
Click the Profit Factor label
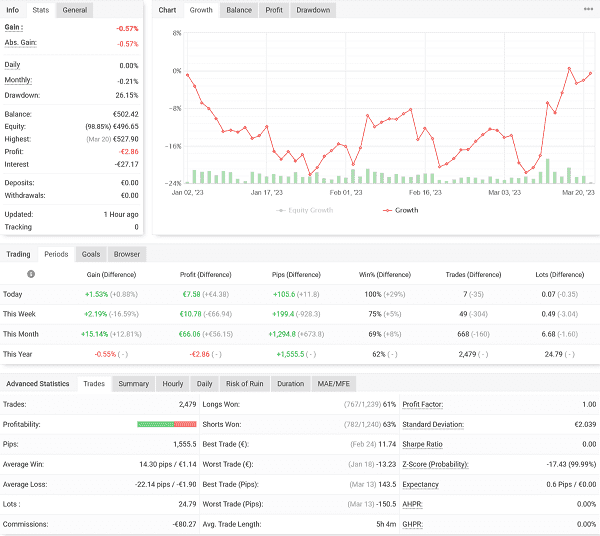coord(422,404)
